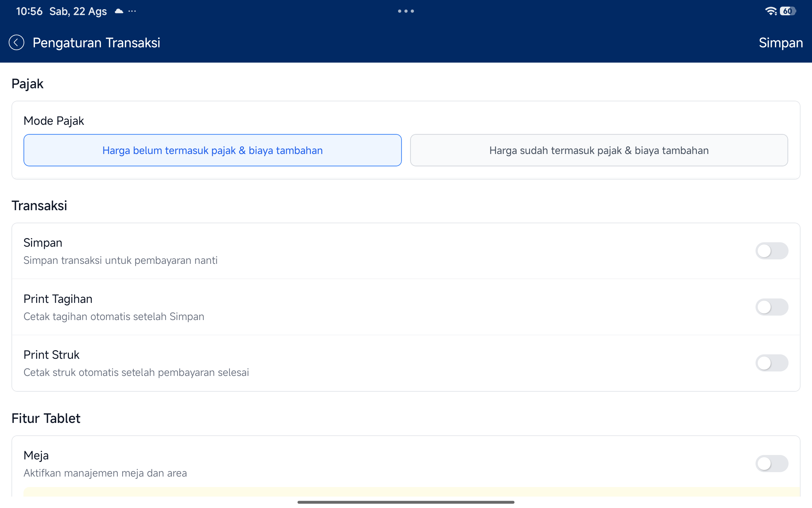Click the 10:56 clock in status bar
The height and width of the screenshot is (508, 812).
click(29, 11)
